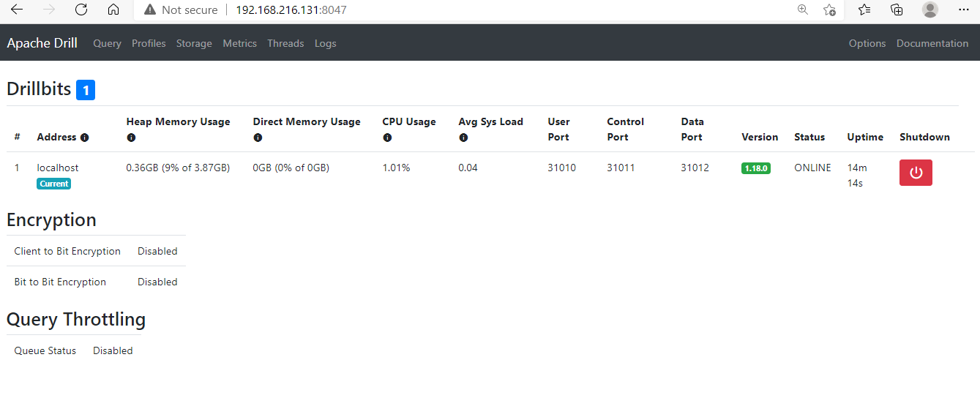Viewport: 980px width, 398px height.
Task: Click the Encryption section heading
Action: (x=51, y=219)
